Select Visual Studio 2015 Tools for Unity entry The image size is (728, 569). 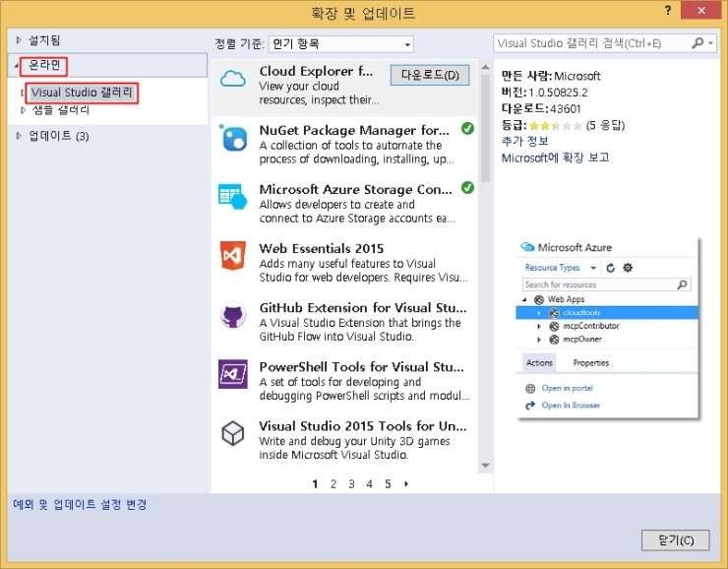point(344,440)
